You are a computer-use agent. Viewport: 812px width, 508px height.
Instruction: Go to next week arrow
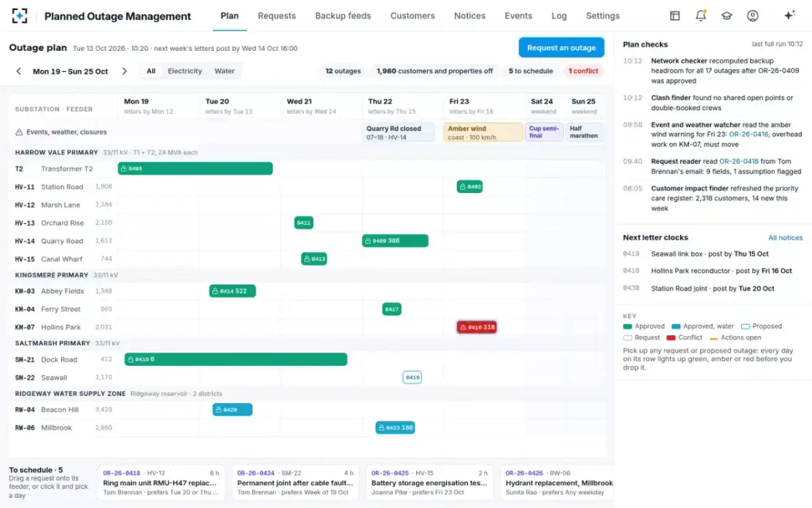tap(125, 71)
